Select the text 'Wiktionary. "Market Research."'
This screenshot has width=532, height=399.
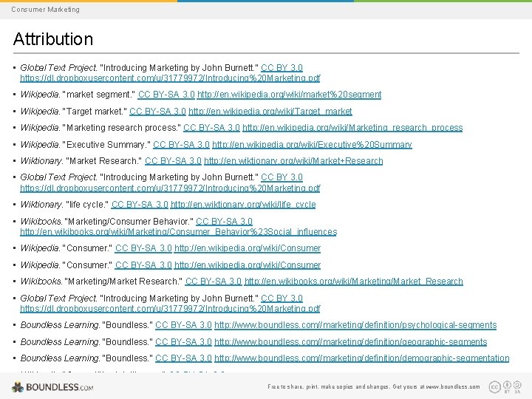81,161
